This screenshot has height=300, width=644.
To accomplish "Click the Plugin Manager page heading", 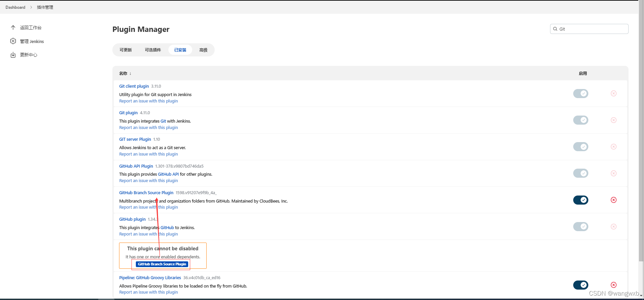I will pos(141,29).
